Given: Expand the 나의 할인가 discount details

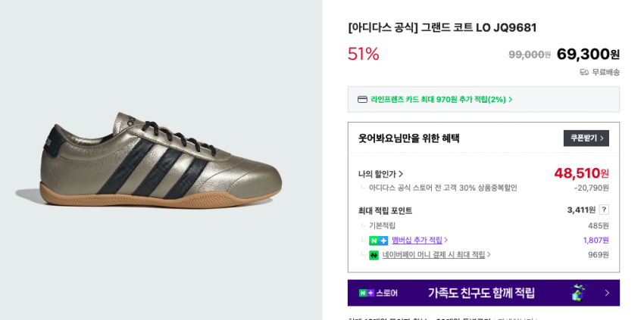Looking at the screenshot, I should 381,174.
